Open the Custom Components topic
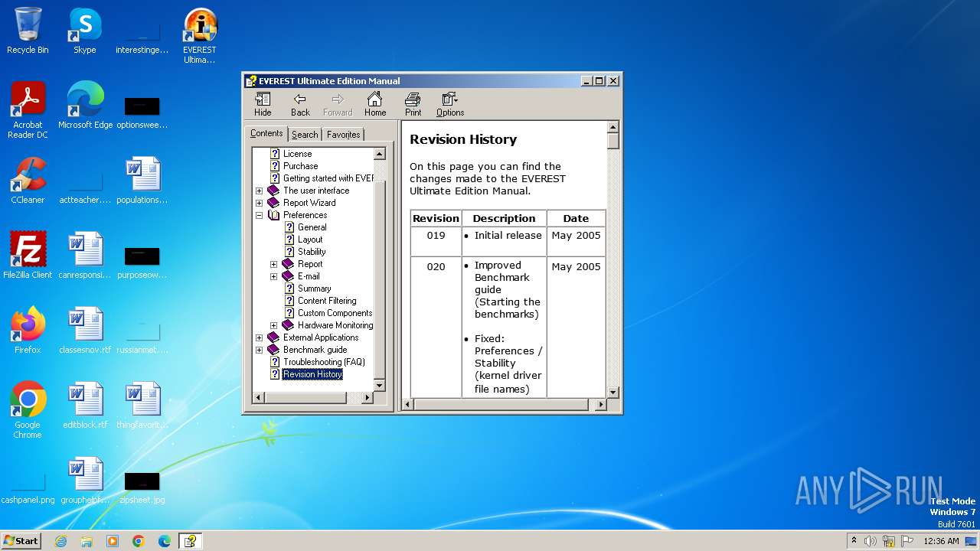This screenshot has height=551, width=980. click(335, 313)
